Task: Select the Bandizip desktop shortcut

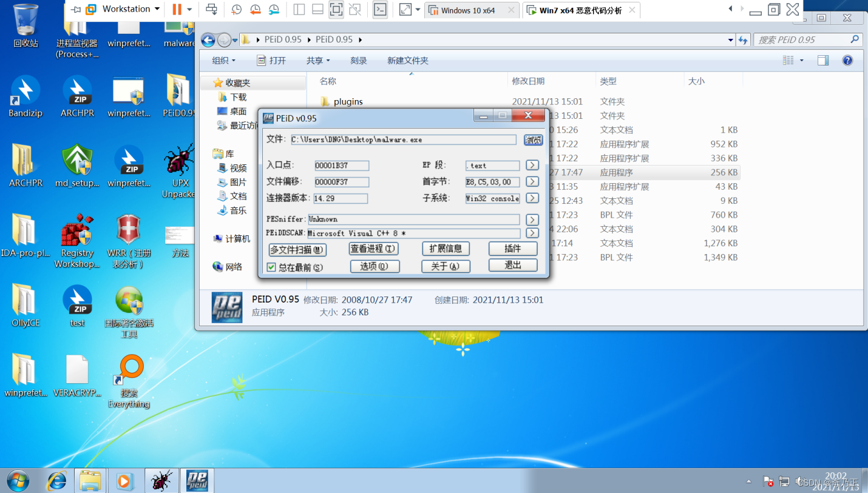Action: (25, 96)
